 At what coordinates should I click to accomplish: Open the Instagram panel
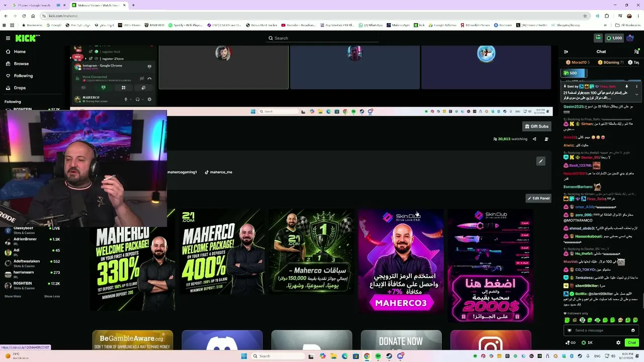point(491,340)
